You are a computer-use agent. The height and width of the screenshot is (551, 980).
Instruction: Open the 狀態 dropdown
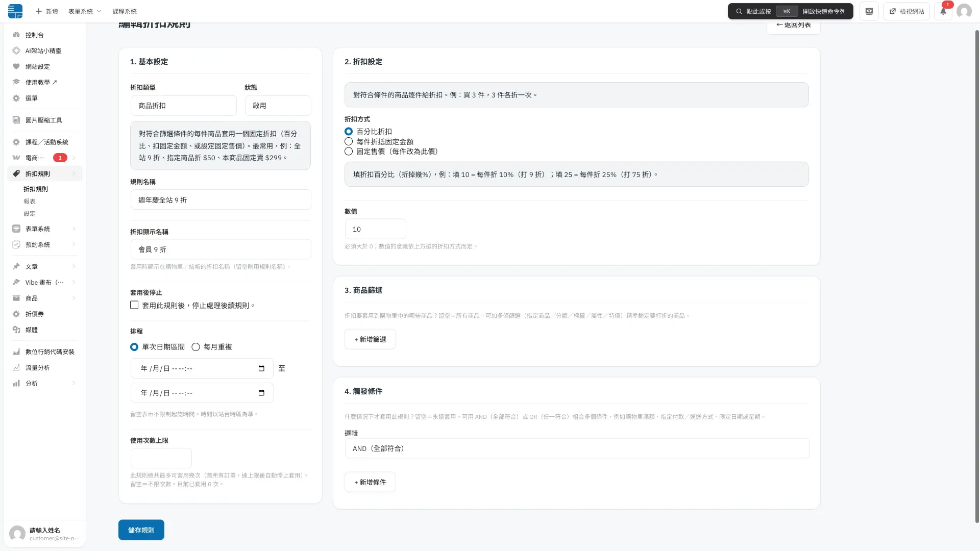point(278,106)
